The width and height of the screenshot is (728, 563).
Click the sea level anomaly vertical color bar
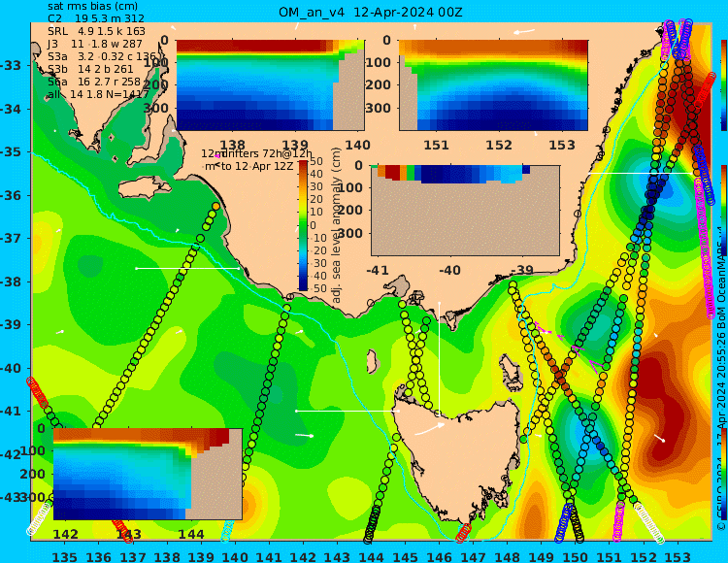tap(303, 225)
